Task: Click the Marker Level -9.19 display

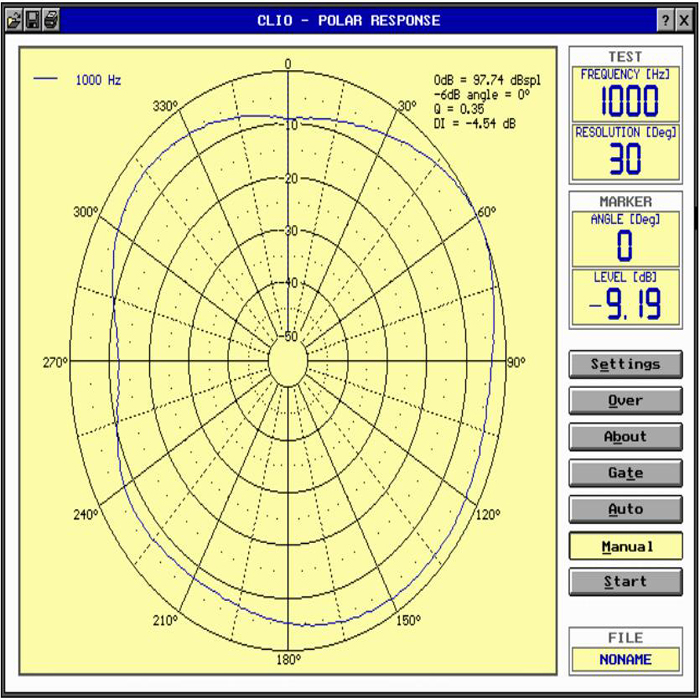Action: tap(625, 304)
